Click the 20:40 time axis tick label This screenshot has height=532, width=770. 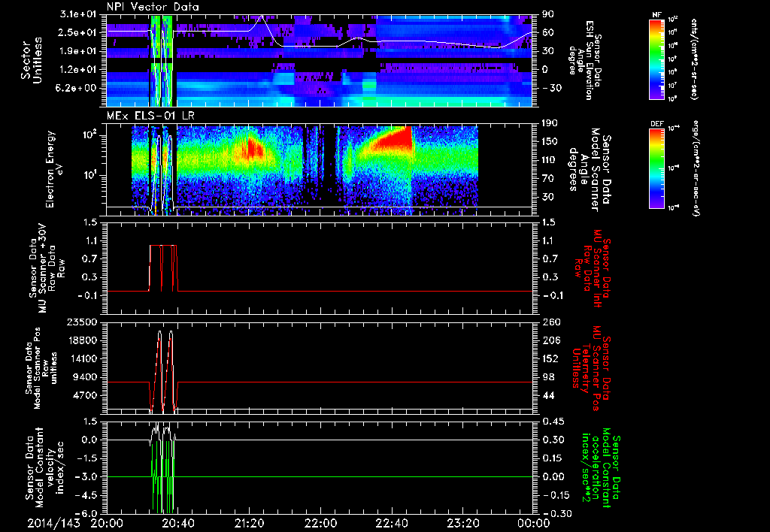click(178, 523)
